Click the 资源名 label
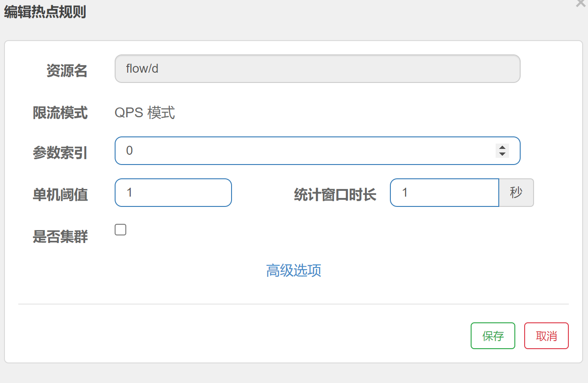 (x=67, y=71)
